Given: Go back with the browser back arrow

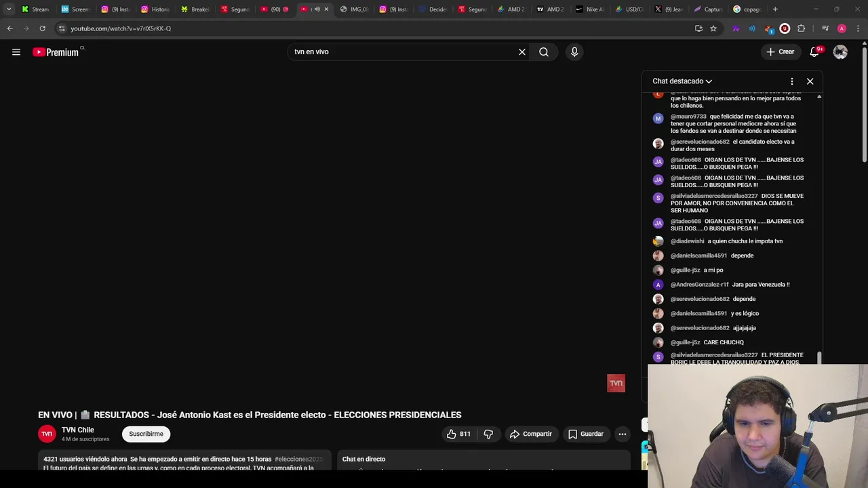Looking at the screenshot, I should coord(9,28).
